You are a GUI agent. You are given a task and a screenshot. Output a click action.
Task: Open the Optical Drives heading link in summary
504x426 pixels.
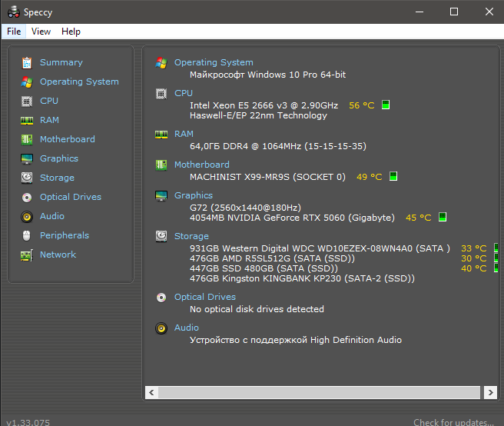point(205,297)
